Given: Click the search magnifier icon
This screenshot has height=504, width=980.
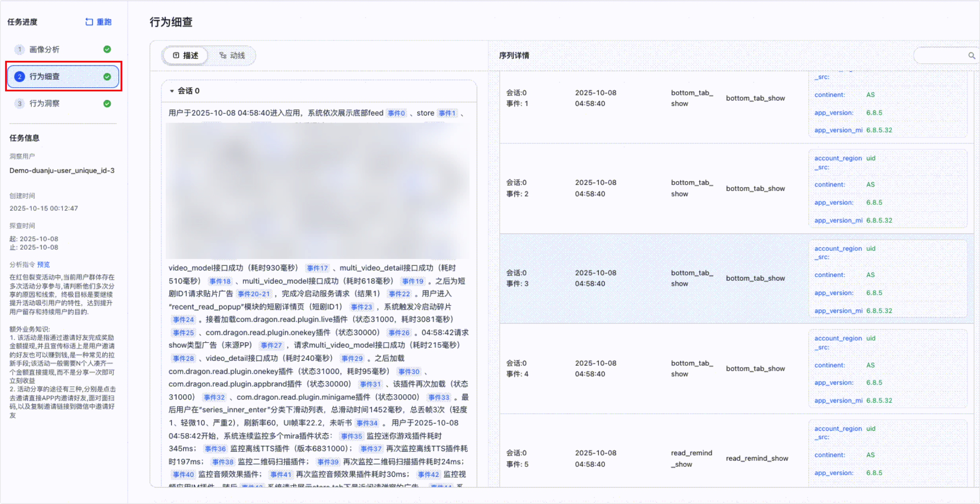Looking at the screenshot, I should 971,56.
